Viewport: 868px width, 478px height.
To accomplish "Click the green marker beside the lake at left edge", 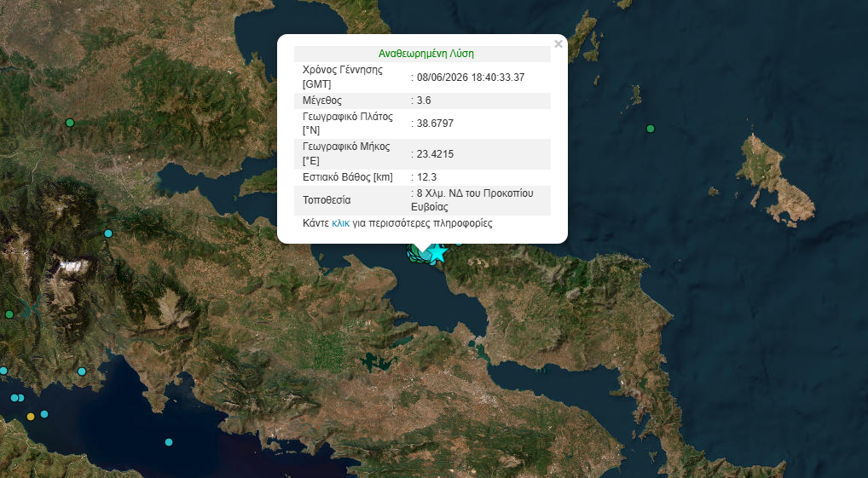I will click(x=9, y=314).
